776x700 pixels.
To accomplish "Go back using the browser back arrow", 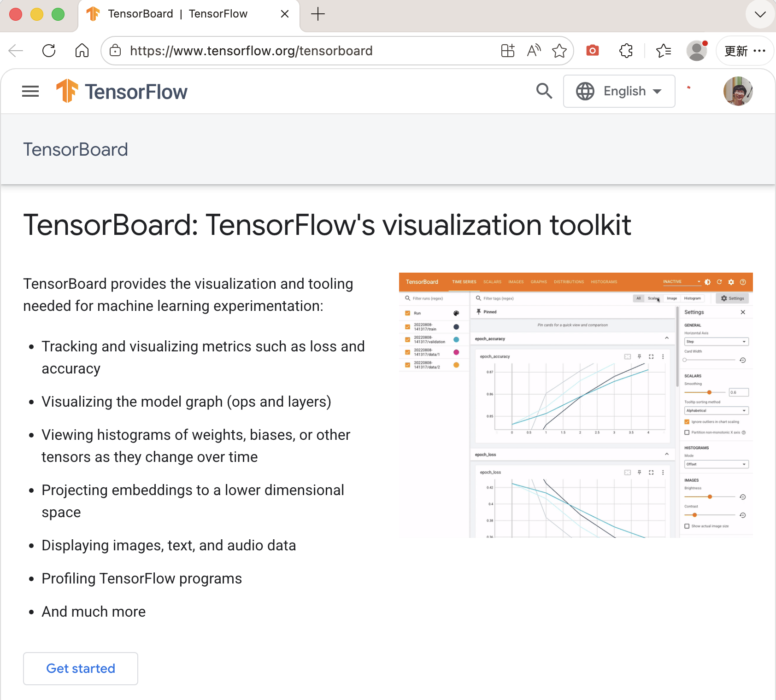I will pyautogui.click(x=16, y=51).
